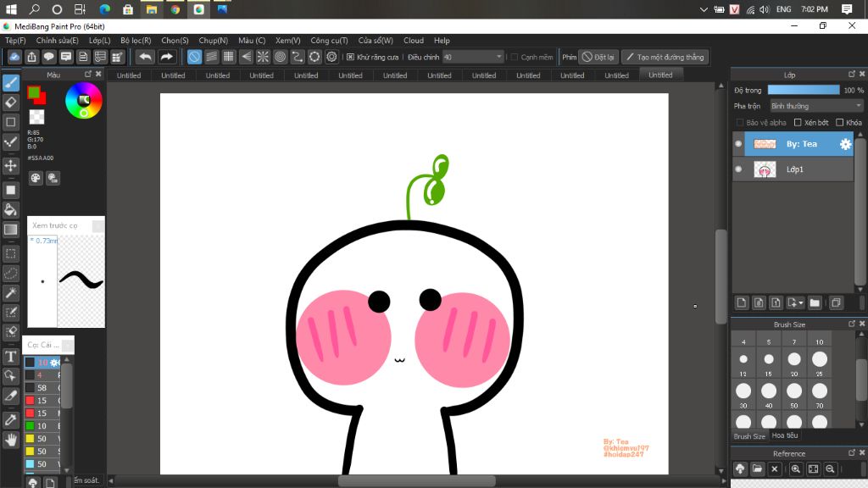This screenshot has height=488, width=868.
Task: Select the Lớp1 layer thumbnail
Action: [x=765, y=169]
